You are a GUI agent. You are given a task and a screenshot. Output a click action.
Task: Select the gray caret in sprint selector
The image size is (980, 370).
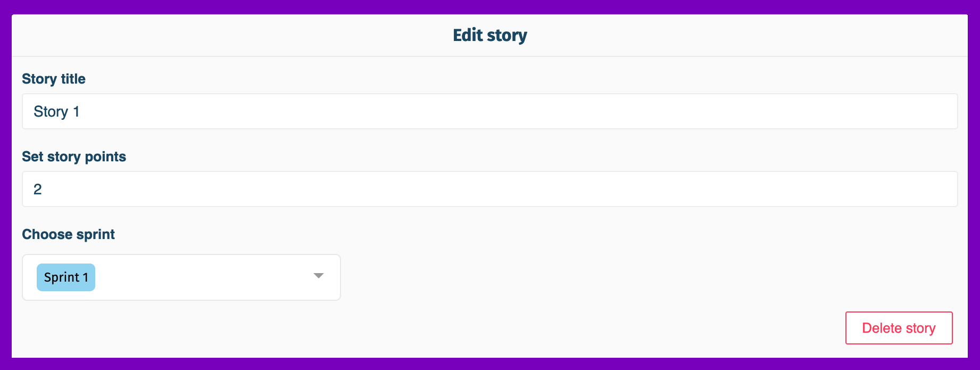(319, 276)
